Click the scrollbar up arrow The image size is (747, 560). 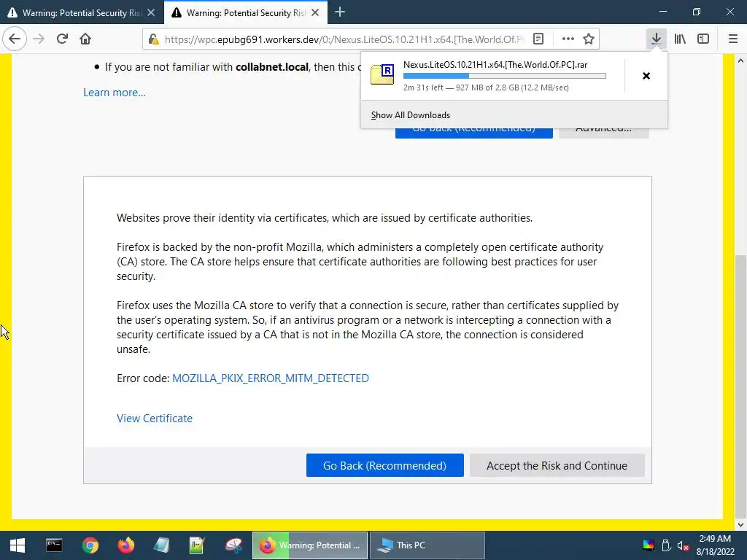pyautogui.click(x=740, y=61)
